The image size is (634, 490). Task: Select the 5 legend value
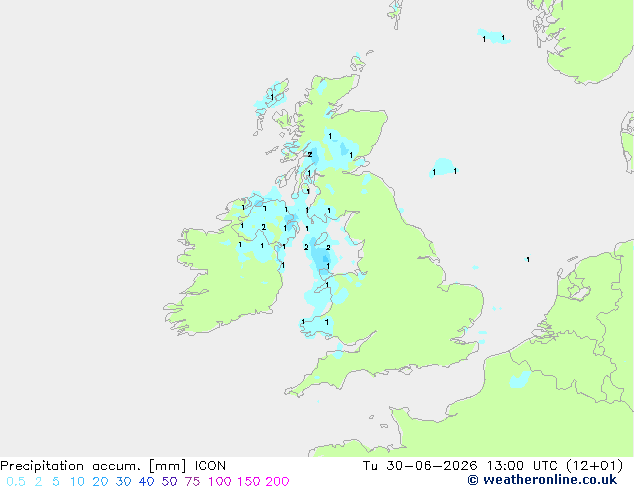[x=56, y=482]
